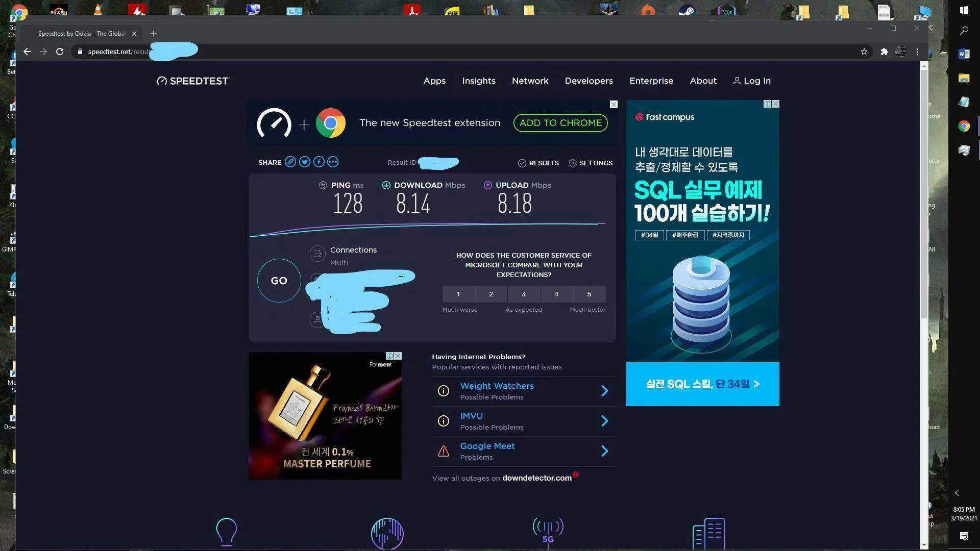Viewport: 980px width, 551px height.
Task: Open the downdetector.com link
Action: coord(537,478)
